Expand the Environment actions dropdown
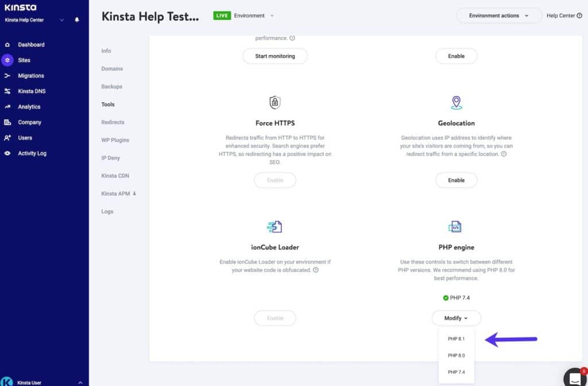 [498, 16]
